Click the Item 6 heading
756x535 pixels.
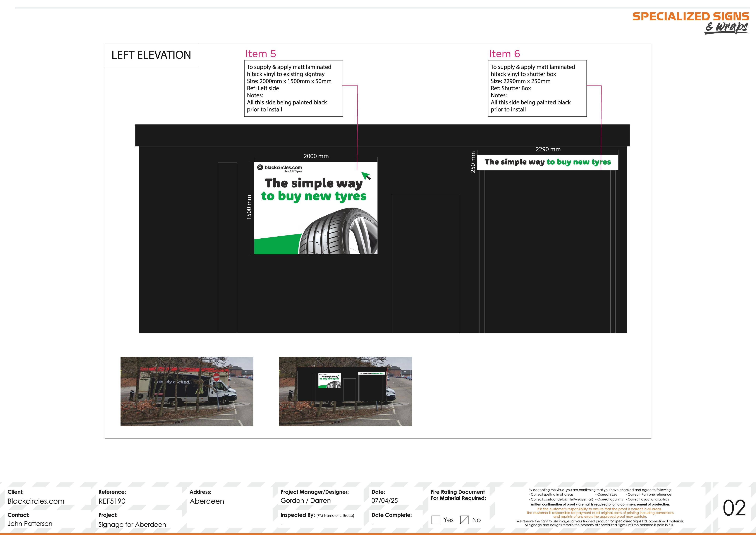coord(504,54)
